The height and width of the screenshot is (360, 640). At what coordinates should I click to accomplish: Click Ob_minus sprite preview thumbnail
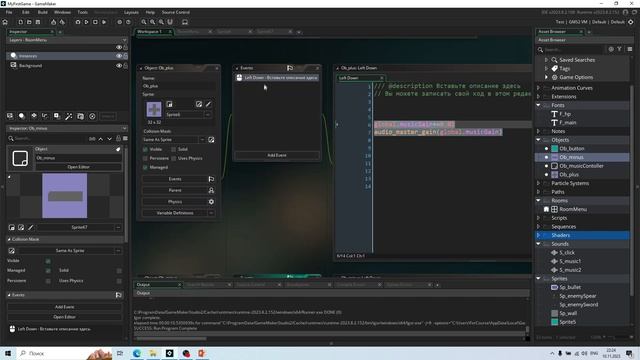pyautogui.click(x=65, y=196)
